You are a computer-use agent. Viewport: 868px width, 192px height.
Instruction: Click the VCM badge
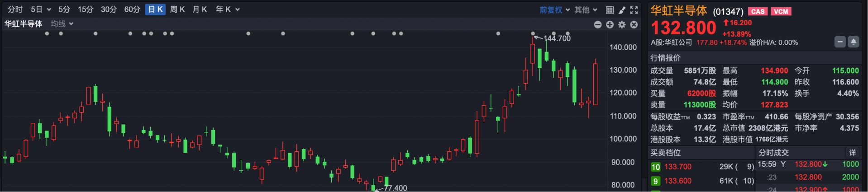781,11
